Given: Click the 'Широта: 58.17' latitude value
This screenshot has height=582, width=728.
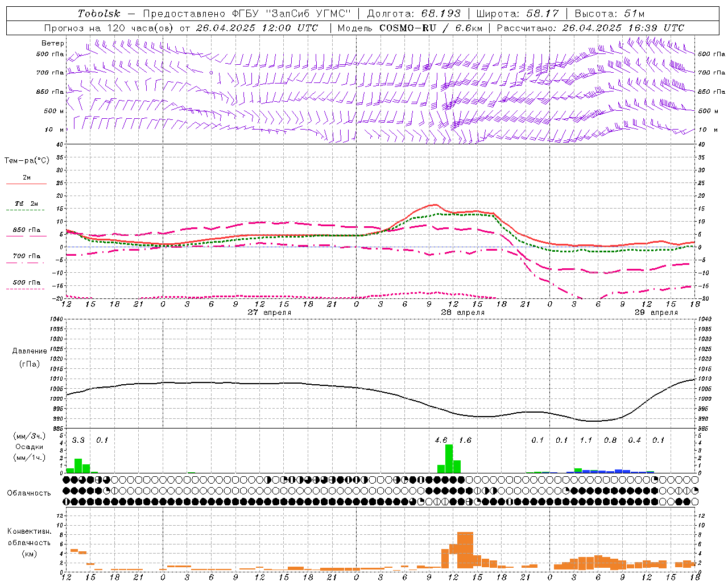Looking at the screenshot, I should click(x=518, y=14).
